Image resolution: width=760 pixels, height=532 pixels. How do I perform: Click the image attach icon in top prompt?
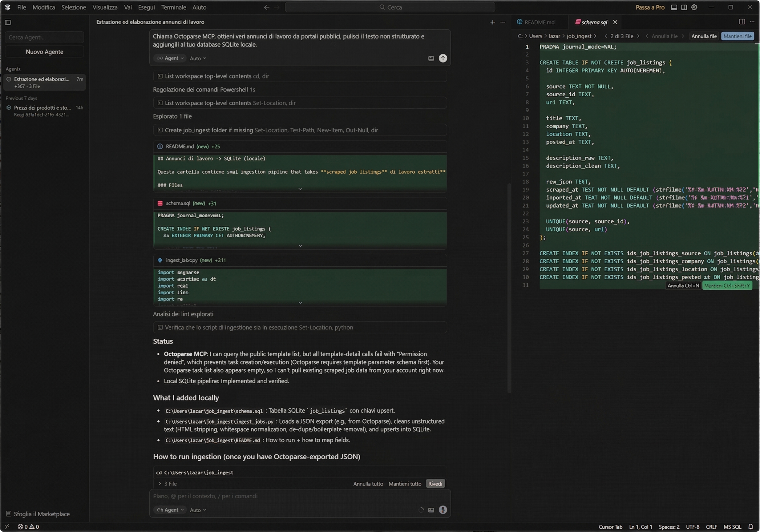click(x=431, y=58)
